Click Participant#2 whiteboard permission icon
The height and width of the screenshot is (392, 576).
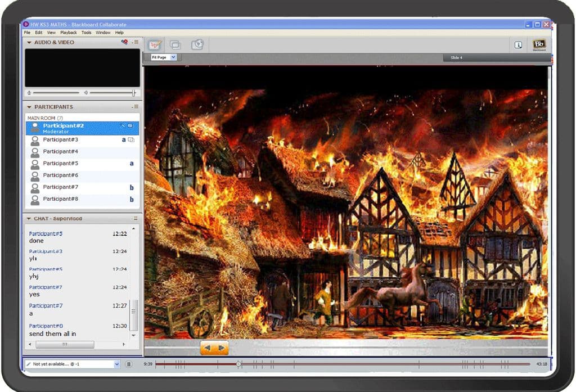(x=123, y=125)
